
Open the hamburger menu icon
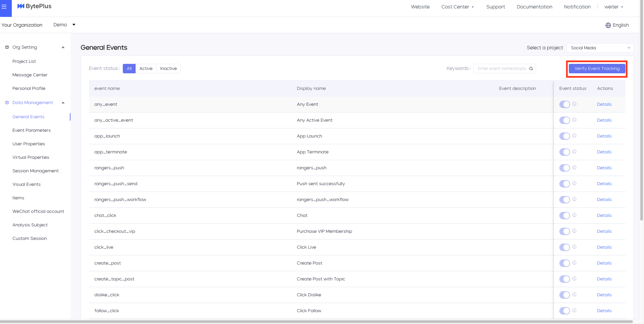click(x=4, y=7)
